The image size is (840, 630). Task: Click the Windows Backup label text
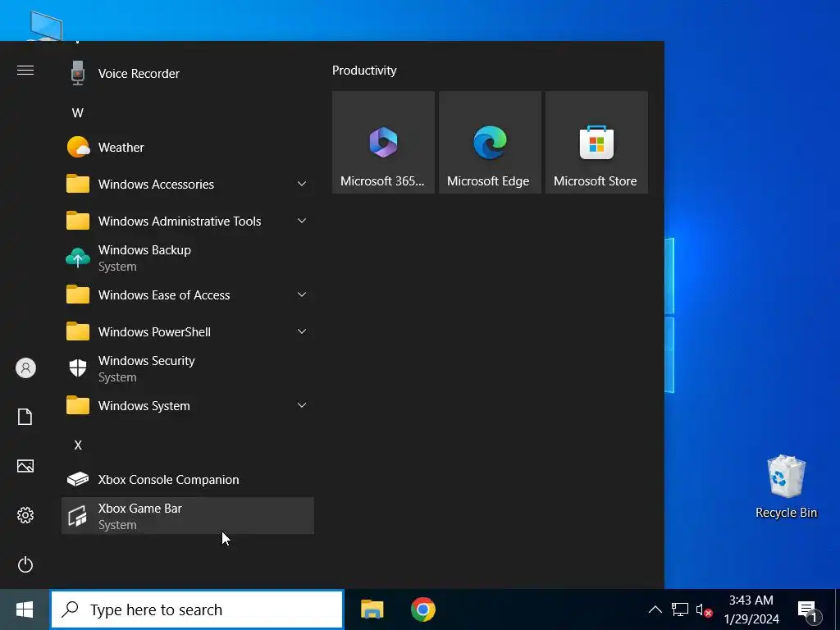[144, 250]
